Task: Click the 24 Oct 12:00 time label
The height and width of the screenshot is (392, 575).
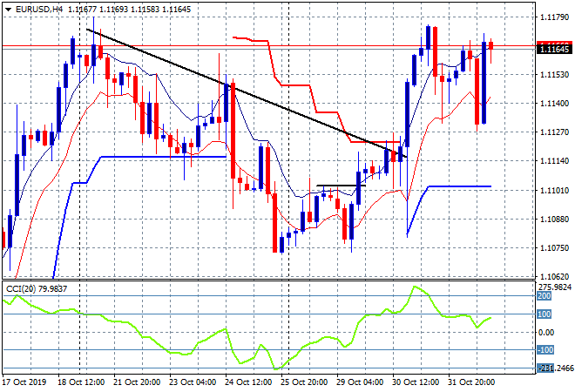Action: pyautogui.click(x=248, y=382)
